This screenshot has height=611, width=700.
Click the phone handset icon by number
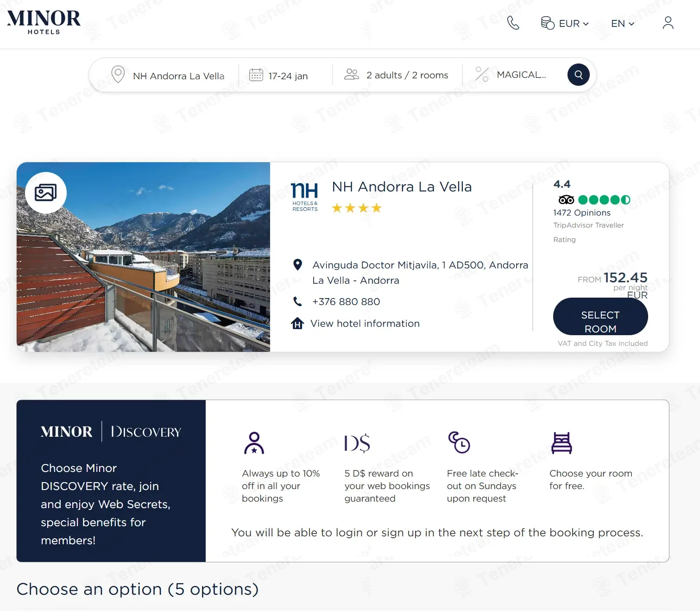pyautogui.click(x=297, y=301)
